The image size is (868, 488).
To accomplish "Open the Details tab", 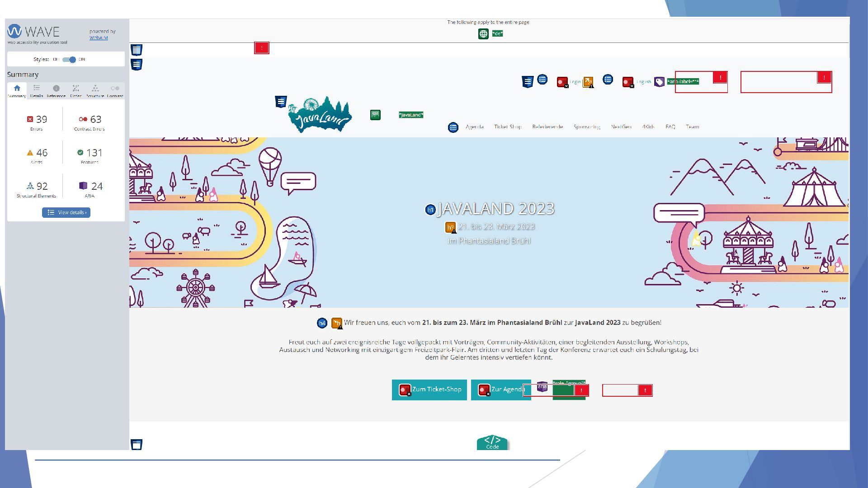I will (37, 91).
